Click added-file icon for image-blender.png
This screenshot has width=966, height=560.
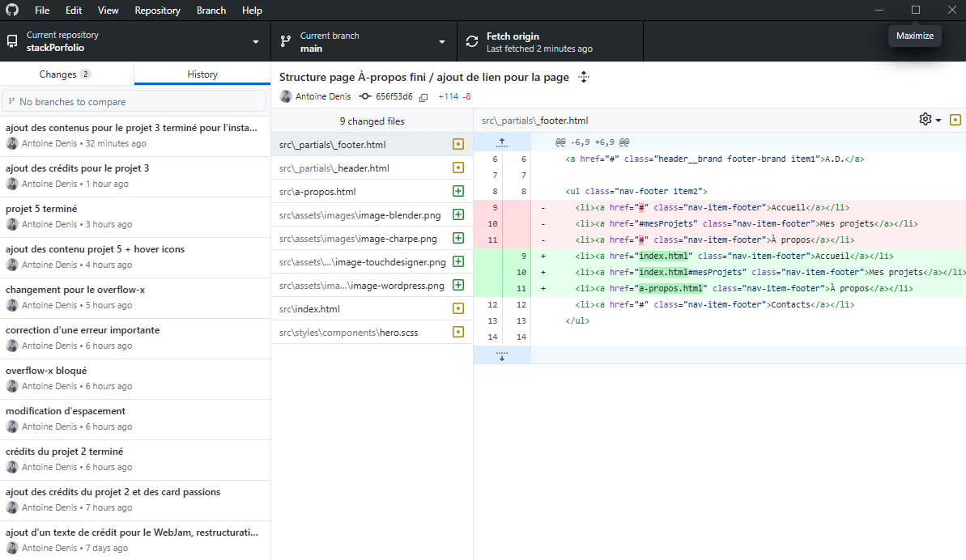point(458,215)
